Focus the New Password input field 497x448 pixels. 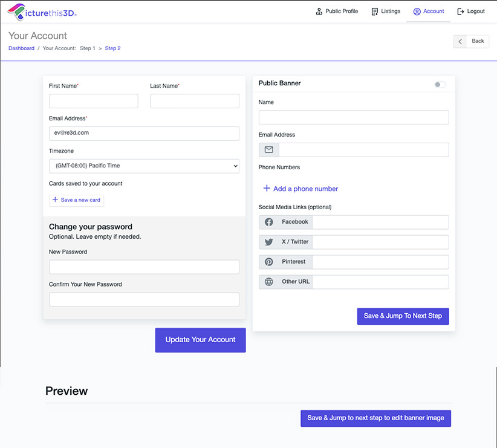coord(144,267)
